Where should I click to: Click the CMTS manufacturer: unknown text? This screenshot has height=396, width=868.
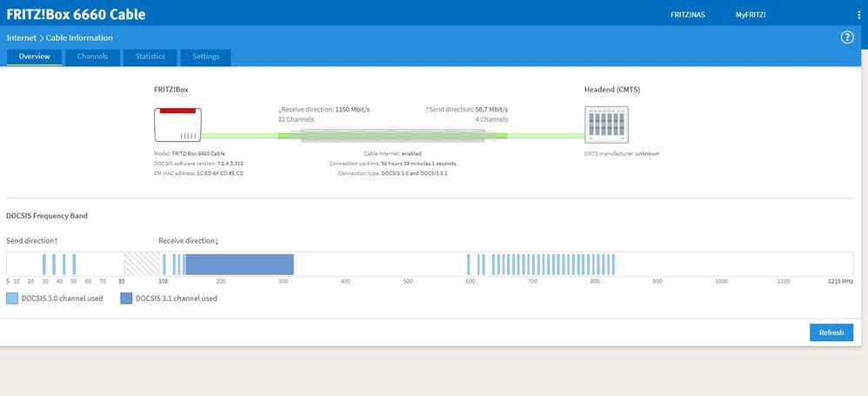622,153
